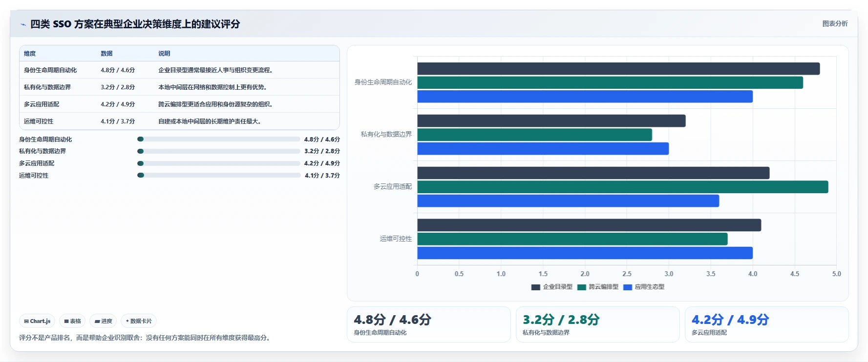
Task: Click the blue 应用生态型 bar for 多云应用适配
Action: click(568, 201)
